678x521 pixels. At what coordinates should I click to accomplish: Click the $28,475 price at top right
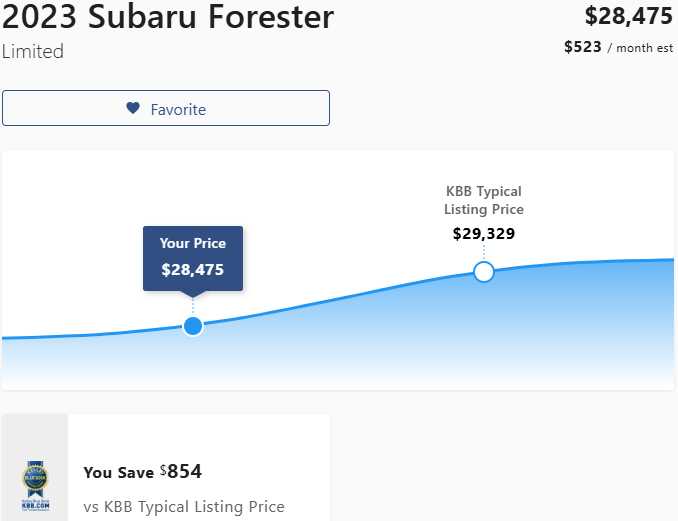[628, 16]
